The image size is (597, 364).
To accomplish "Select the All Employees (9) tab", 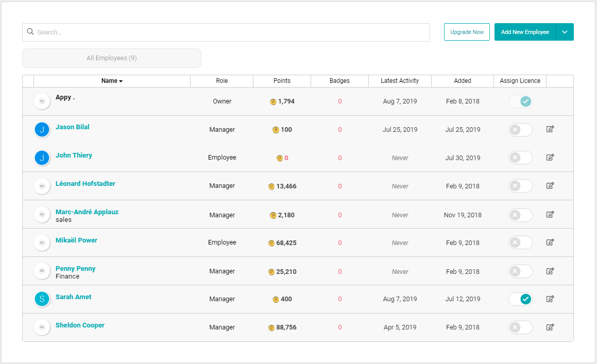I will [112, 58].
